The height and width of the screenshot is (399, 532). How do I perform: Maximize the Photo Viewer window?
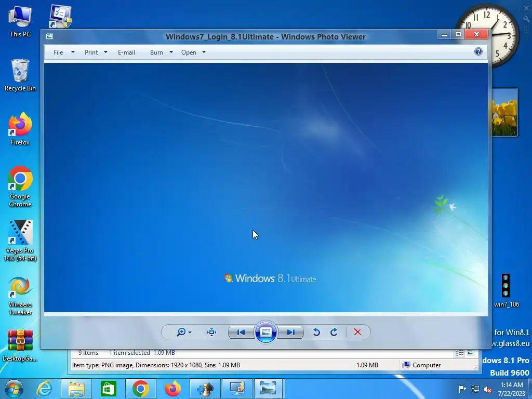pyautogui.click(x=458, y=34)
